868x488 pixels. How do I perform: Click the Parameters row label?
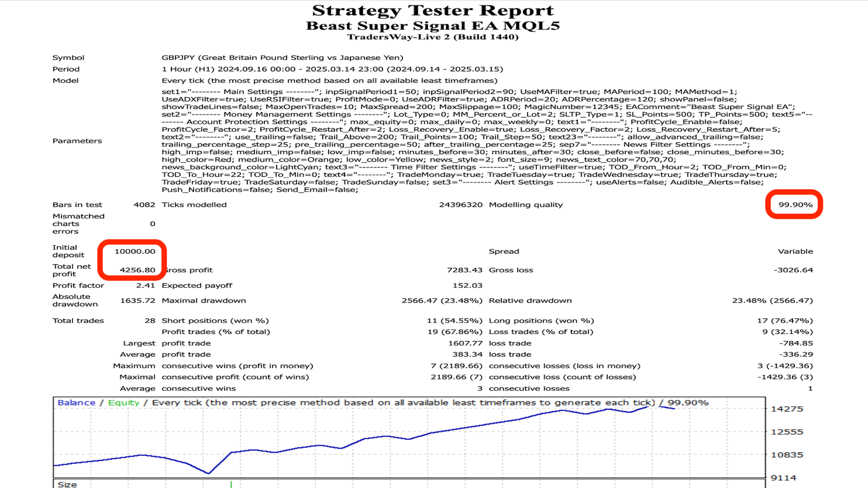(x=77, y=140)
